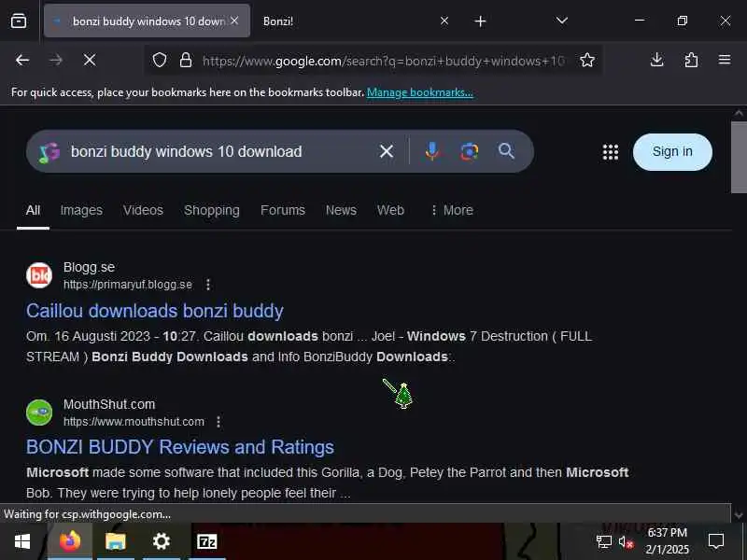
Task: Open muted volume tray icon
Action: click(626, 542)
